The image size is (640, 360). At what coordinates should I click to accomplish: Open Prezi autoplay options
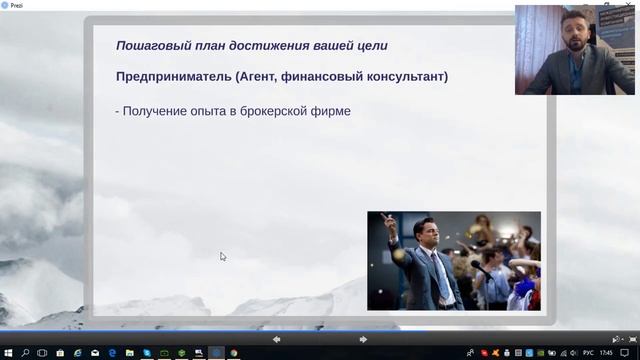[617, 339]
